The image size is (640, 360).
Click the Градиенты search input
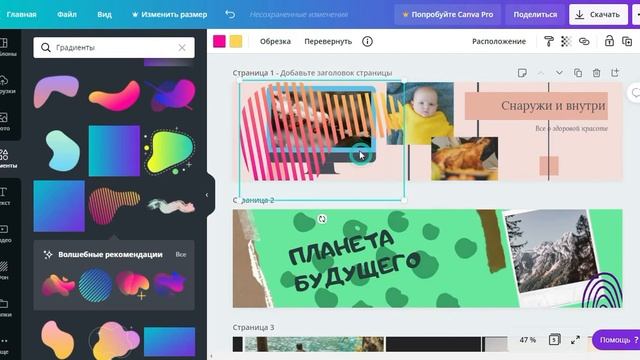[x=114, y=48]
